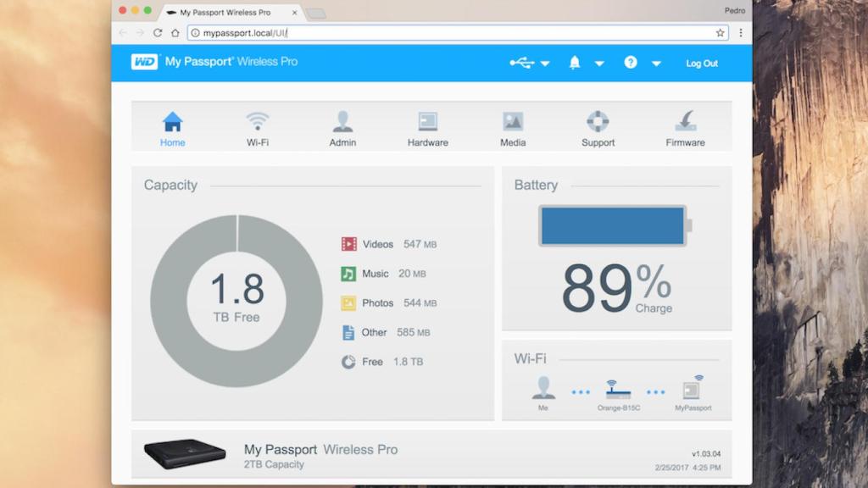Expand the alerts dropdown next to the bell
The height and width of the screenshot is (488, 868).
599,64
